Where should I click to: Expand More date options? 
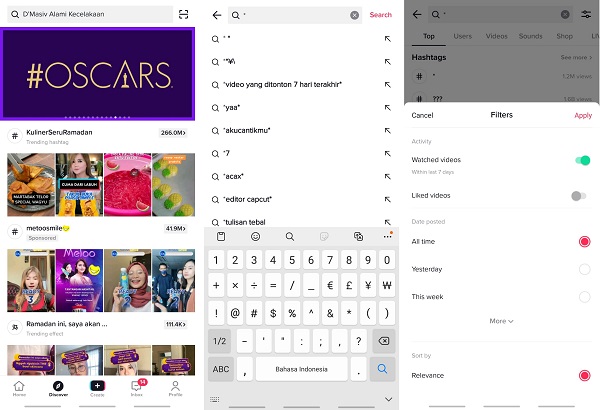tap(501, 321)
